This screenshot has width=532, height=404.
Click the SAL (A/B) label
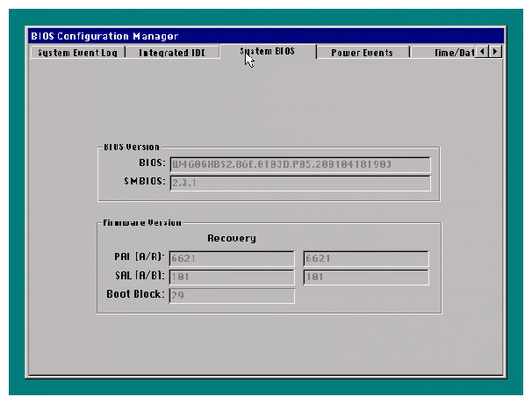coord(140,275)
